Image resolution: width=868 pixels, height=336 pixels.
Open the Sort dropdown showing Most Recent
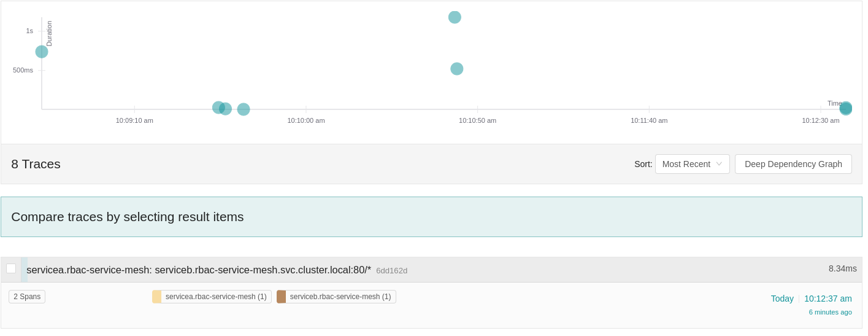click(692, 164)
